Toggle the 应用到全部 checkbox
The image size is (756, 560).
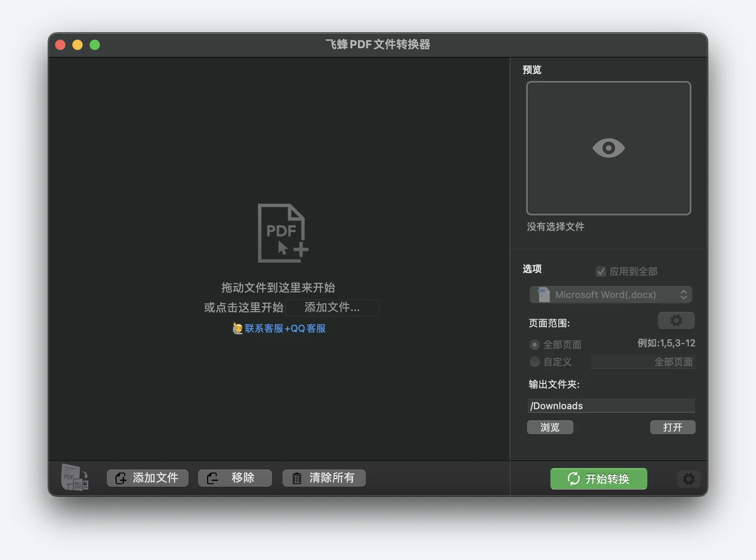601,271
